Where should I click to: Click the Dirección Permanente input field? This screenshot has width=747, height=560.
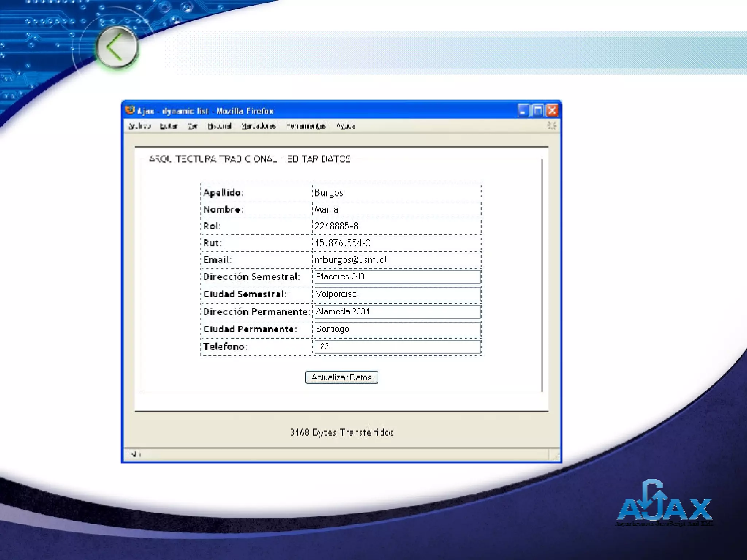396,312
